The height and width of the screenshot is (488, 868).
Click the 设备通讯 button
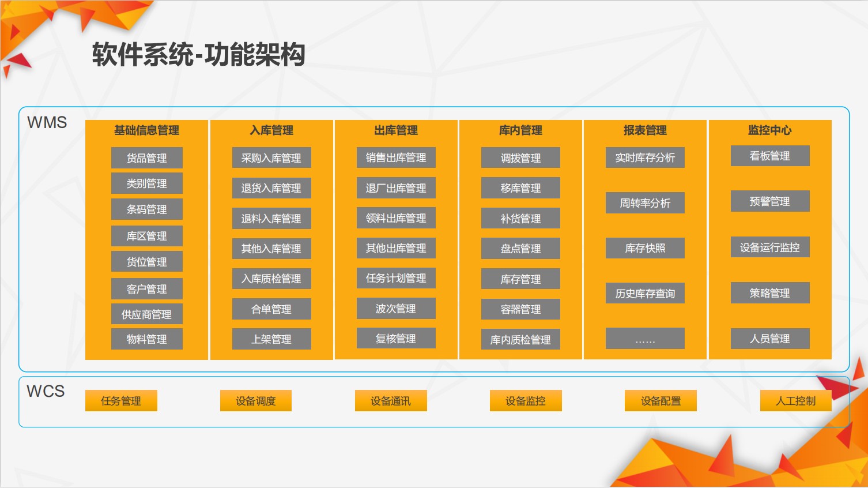click(391, 401)
